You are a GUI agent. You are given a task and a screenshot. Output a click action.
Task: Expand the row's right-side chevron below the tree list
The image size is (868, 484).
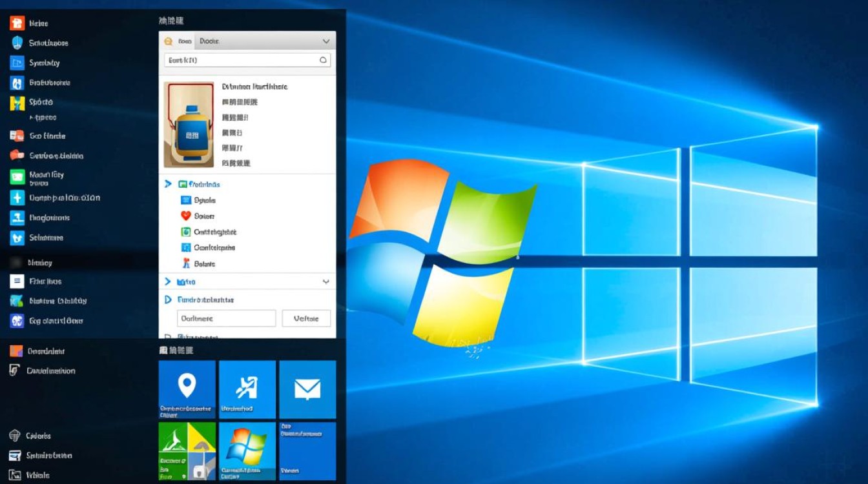pos(325,282)
